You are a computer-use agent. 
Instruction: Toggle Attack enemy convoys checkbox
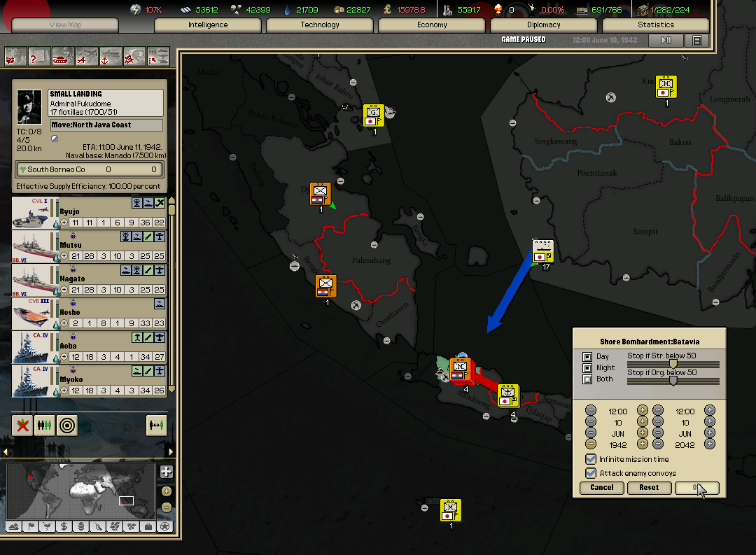[x=591, y=473]
